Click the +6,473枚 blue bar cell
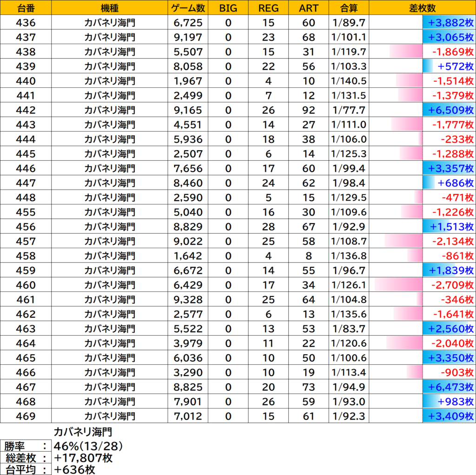 point(422,387)
